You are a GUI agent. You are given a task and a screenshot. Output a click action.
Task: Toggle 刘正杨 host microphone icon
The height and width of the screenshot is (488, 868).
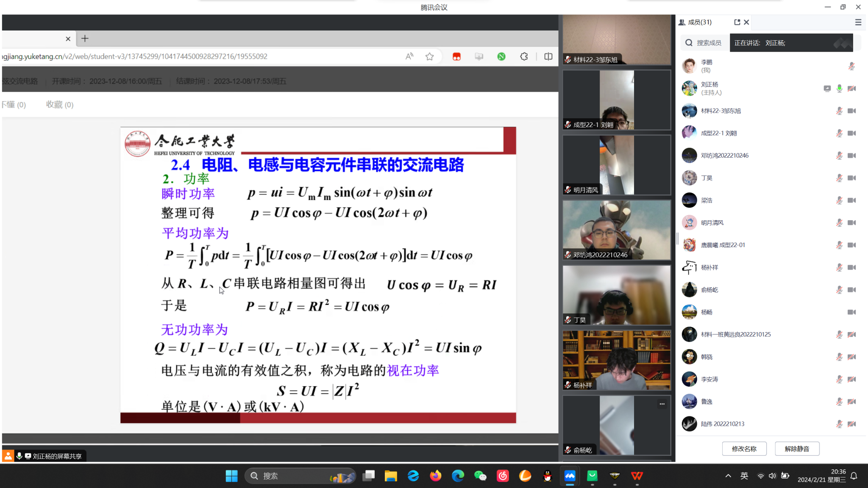tap(839, 89)
